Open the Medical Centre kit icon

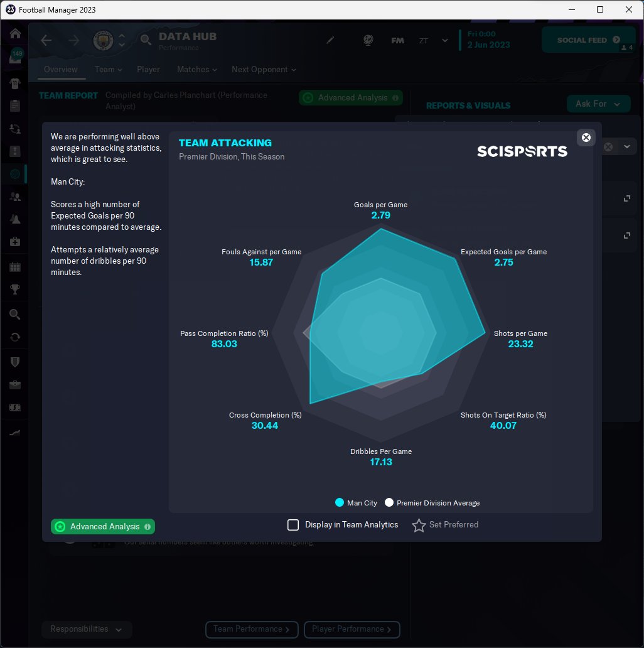[x=15, y=242]
